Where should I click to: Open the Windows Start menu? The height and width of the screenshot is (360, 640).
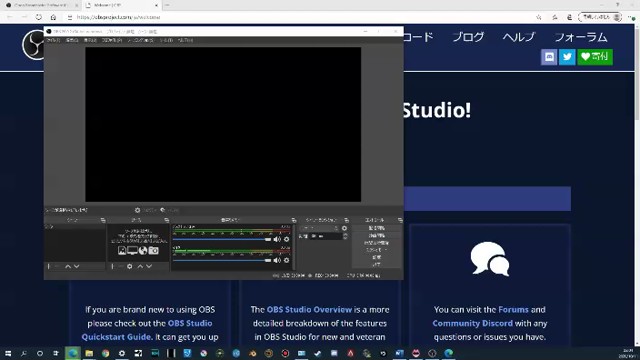coord(8,353)
